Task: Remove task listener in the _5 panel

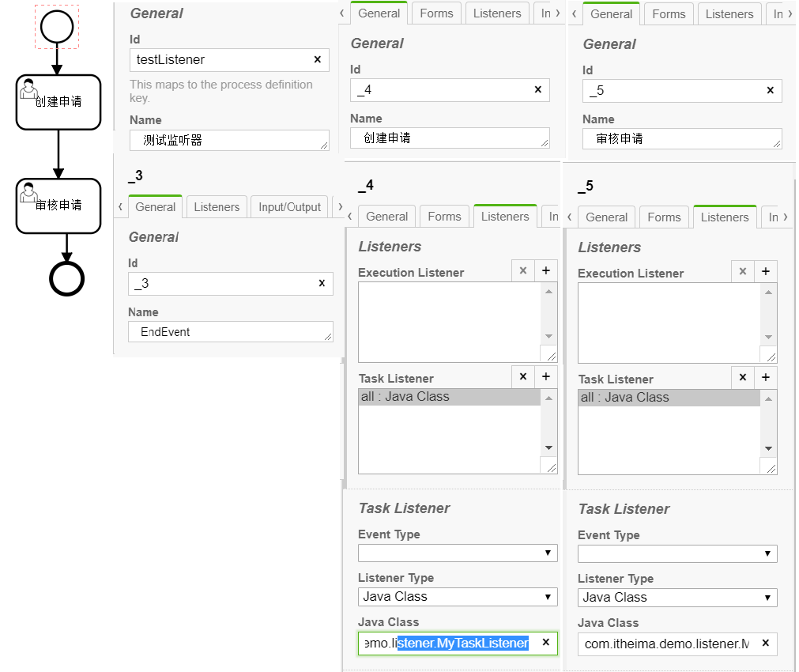Action: click(742, 377)
